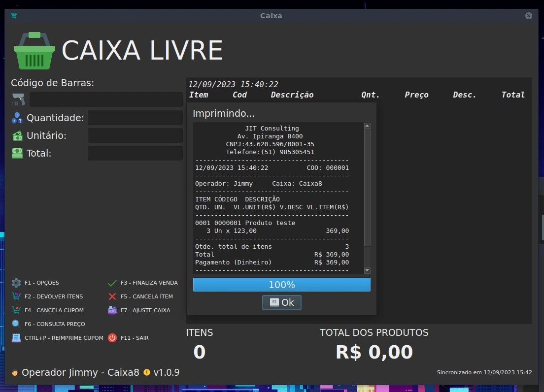This screenshot has height=392, width=544.
Task: Click the receipt scrollbar up arrow
Action: click(367, 126)
